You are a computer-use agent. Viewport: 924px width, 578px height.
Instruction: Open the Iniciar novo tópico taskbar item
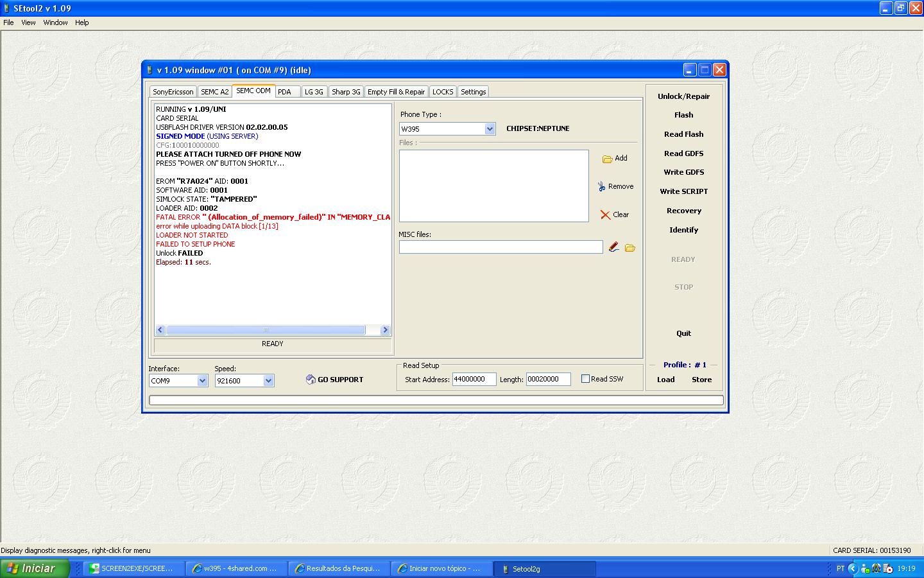[x=441, y=568]
